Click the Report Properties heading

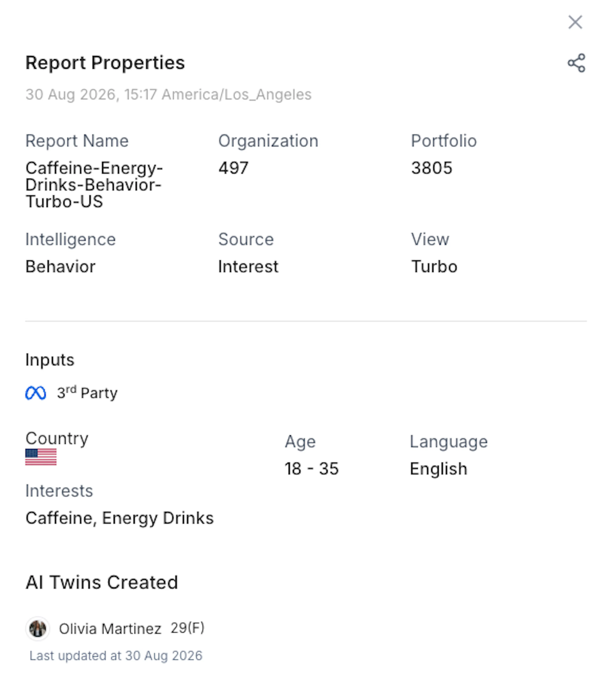coord(105,63)
